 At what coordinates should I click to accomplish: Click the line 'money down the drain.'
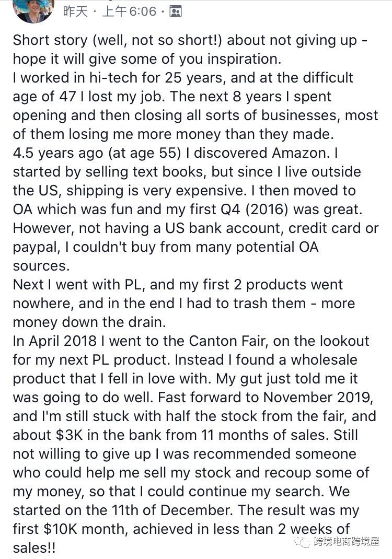(89, 322)
